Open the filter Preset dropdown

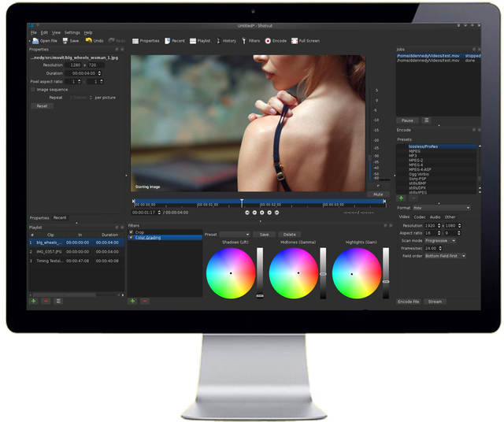pos(235,235)
